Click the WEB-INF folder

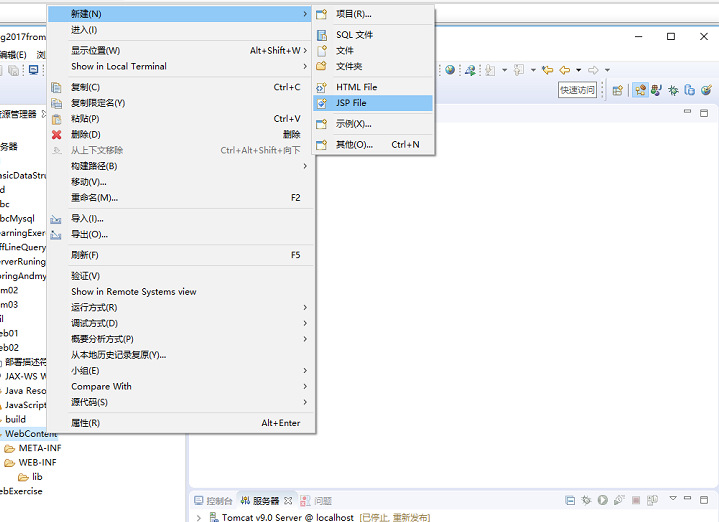30,462
